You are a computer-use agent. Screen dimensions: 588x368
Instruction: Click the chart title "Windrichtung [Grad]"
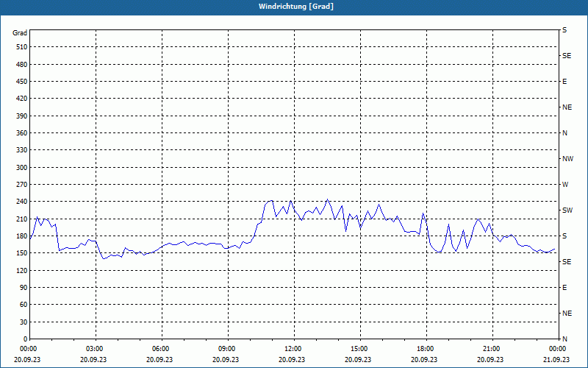(x=296, y=7)
